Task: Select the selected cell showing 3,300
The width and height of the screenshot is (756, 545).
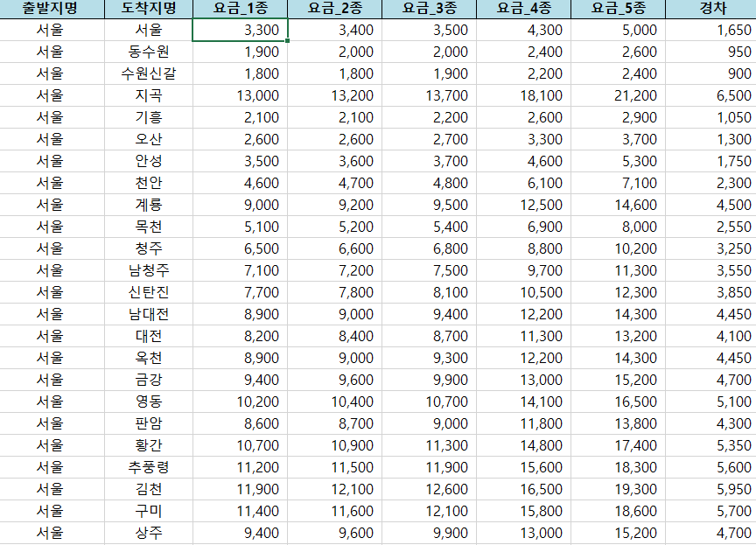Action: 240,30
